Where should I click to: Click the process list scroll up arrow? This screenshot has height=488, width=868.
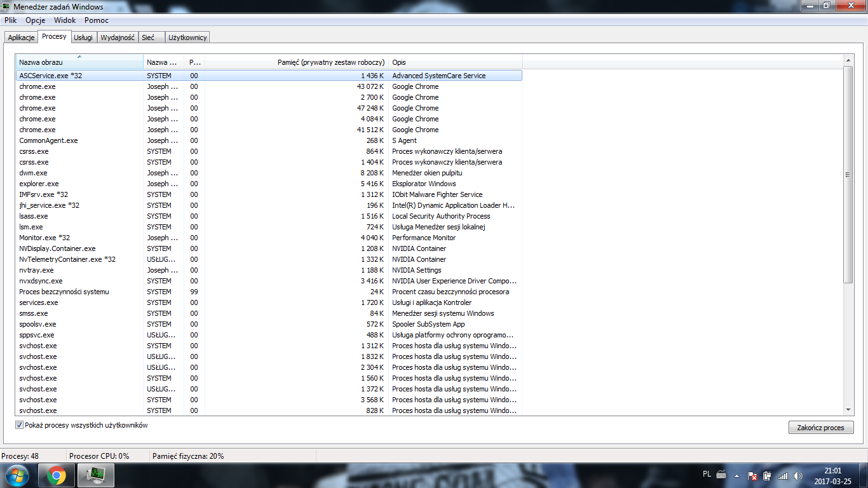coord(848,60)
